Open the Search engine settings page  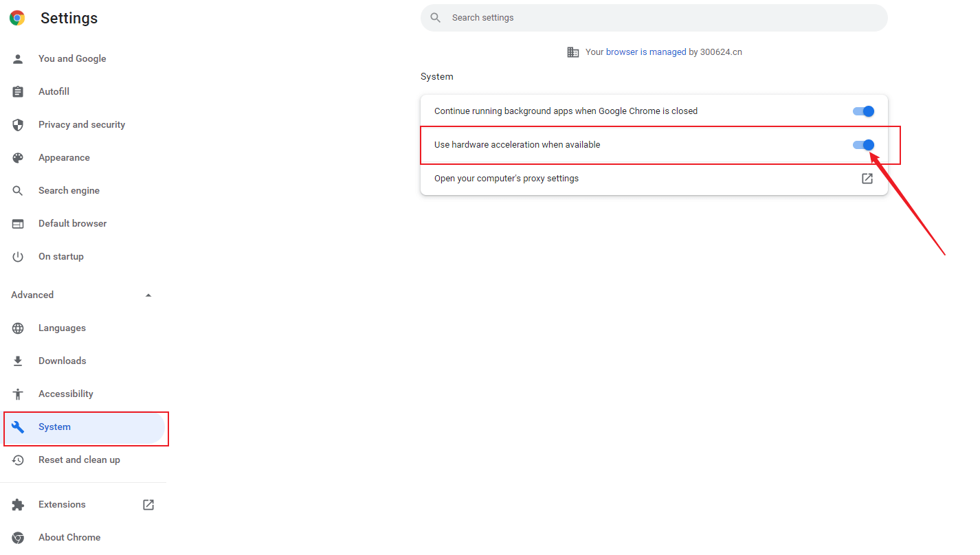click(69, 191)
